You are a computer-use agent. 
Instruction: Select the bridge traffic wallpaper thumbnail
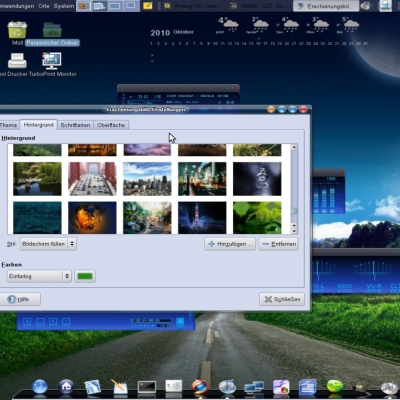tap(92, 179)
